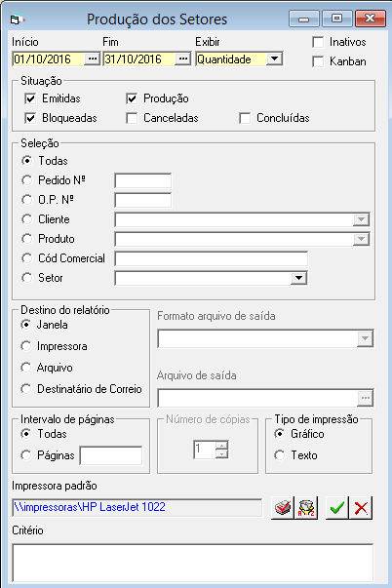Select the Impressora destination radio button

[x=26, y=346]
